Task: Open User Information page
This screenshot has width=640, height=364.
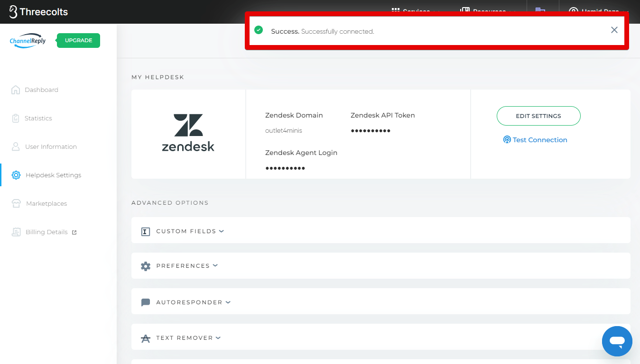Action: click(51, 146)
